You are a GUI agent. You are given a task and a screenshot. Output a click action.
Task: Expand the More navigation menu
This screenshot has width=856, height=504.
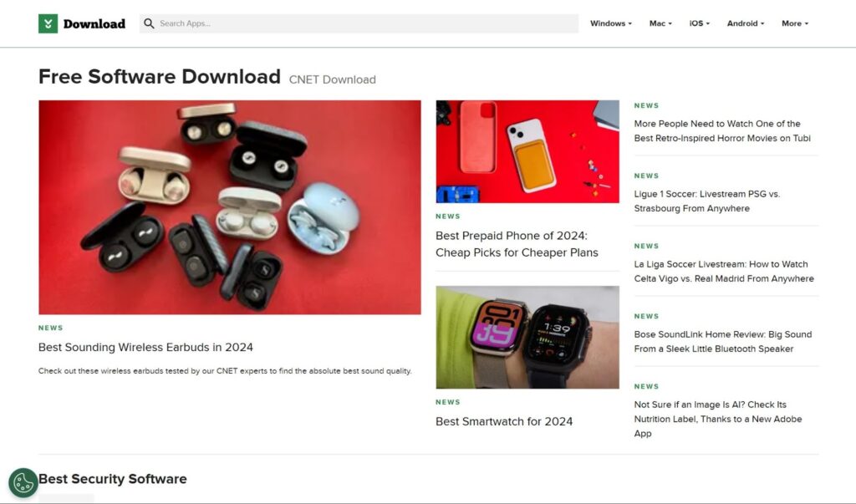coord(795,23)
